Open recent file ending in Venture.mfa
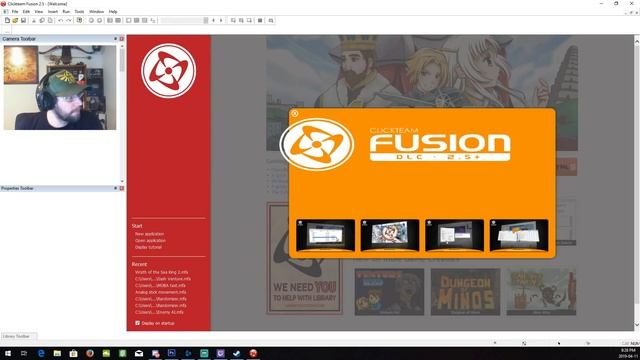This screenshot has width=640, height=360. pos(163,279)
